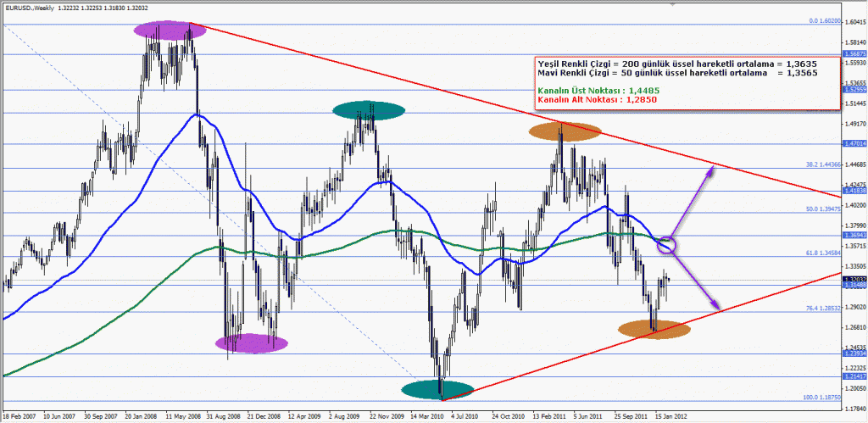The height and width of the screenshot is (423, 868).
Task: Click the date label 25 Sep 2011
Action: (631, 415)
